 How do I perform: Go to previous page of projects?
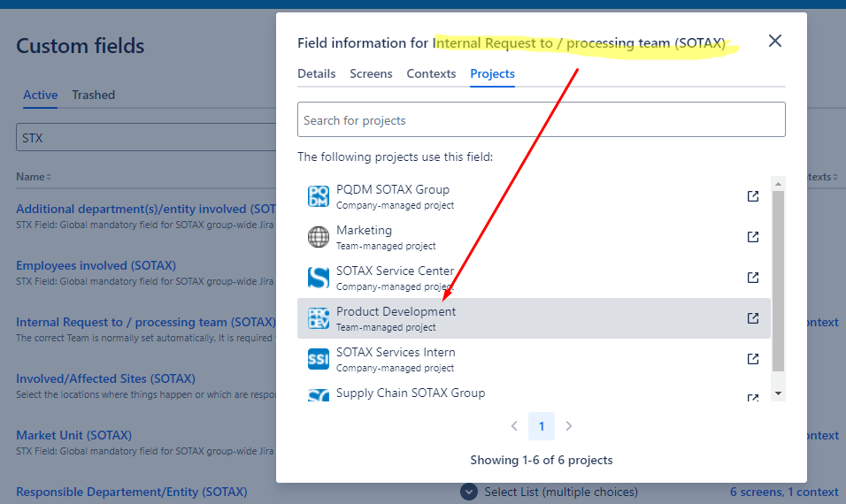pos(514,426)
